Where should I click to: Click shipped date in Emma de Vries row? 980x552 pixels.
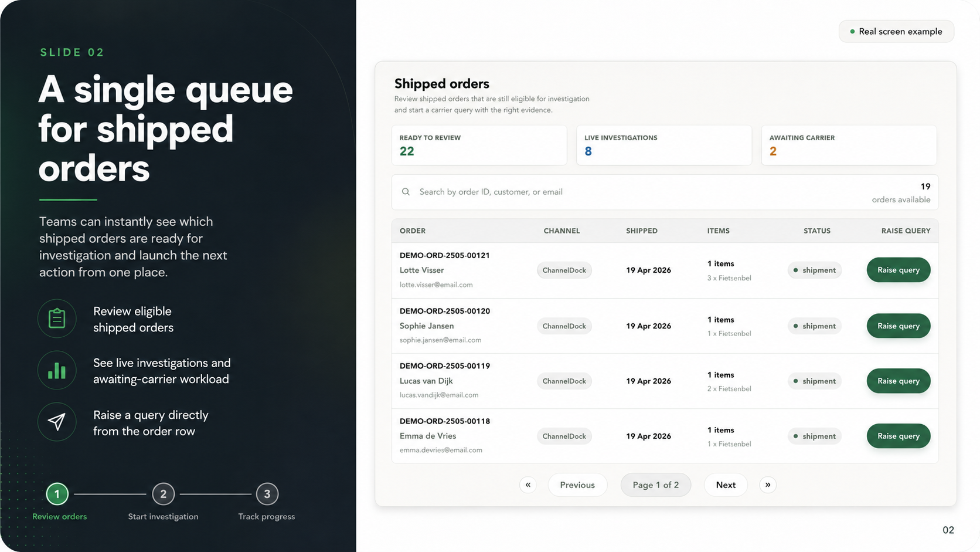[x=648, y=436]
